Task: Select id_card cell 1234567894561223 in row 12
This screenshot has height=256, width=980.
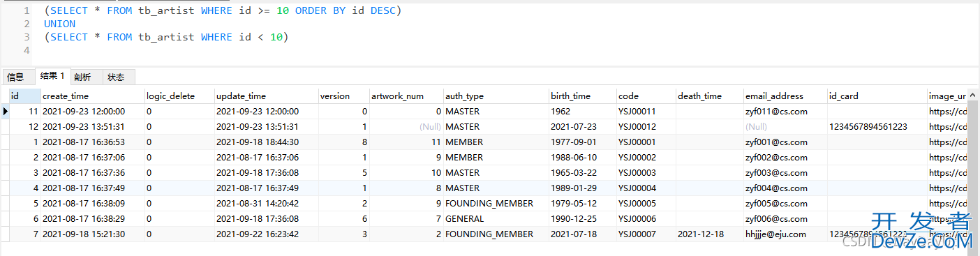Action: click(877, 127)
